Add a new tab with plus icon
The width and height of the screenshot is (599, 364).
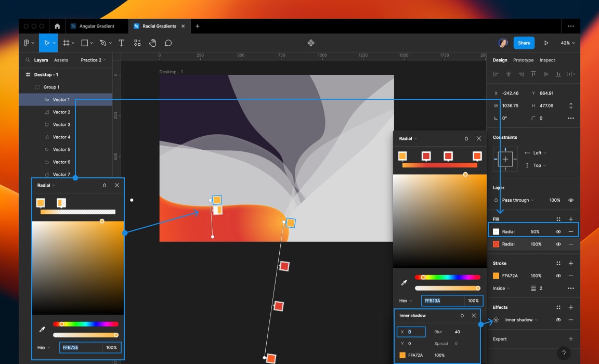coord(198,26)
